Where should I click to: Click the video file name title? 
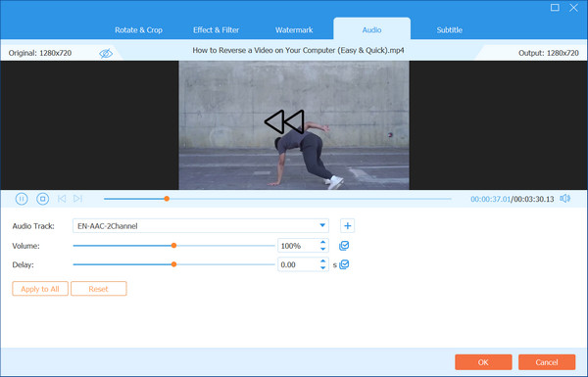click(x=298, y=50)
